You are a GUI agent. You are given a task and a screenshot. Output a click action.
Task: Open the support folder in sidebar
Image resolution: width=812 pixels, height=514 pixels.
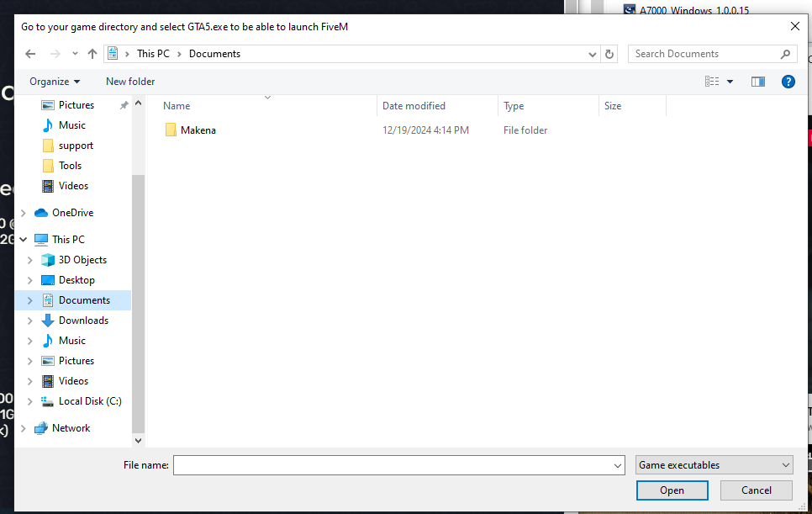coord(76,146)
